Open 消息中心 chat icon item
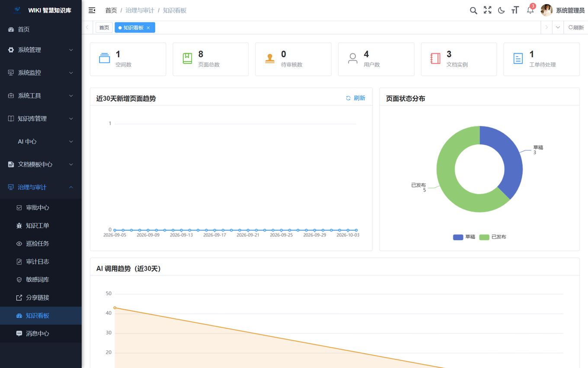588x368 pixels. pyautogui.click(x=41, y=334)
